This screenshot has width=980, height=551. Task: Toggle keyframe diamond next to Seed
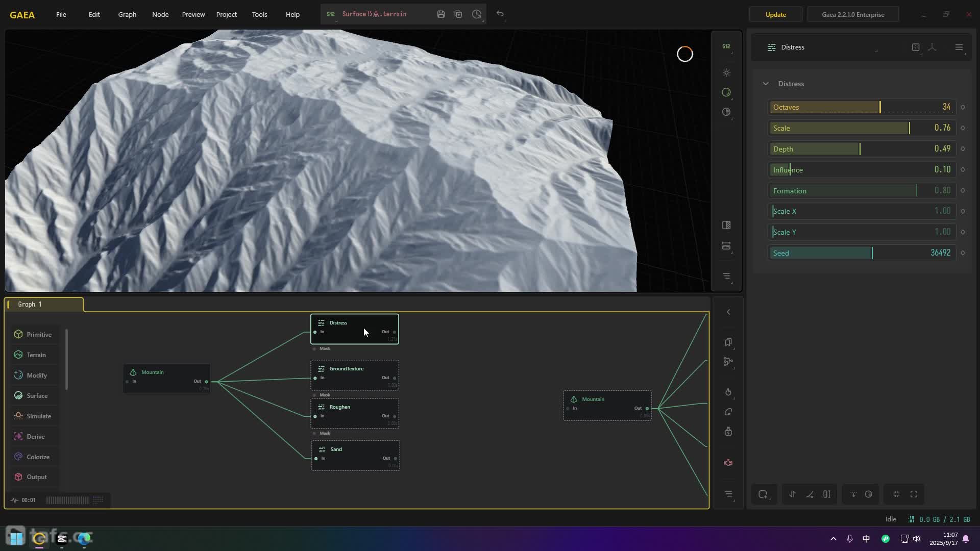click(963, 253)
